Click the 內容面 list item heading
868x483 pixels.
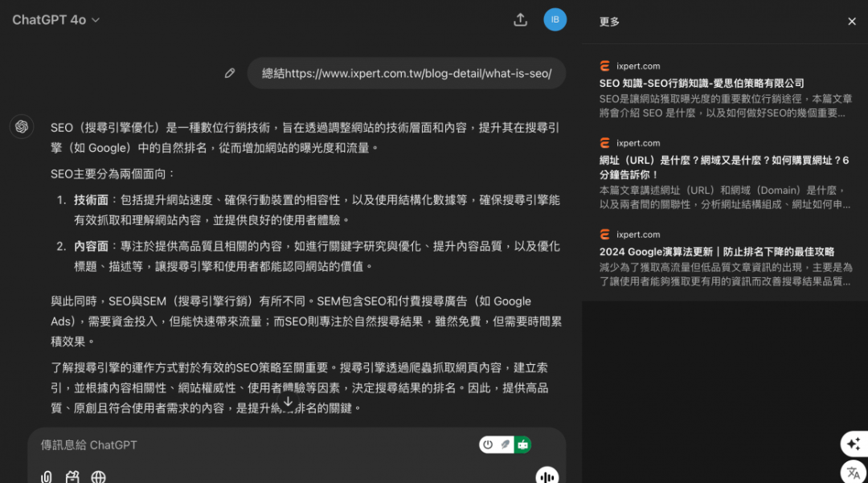[x=91, y=246]
